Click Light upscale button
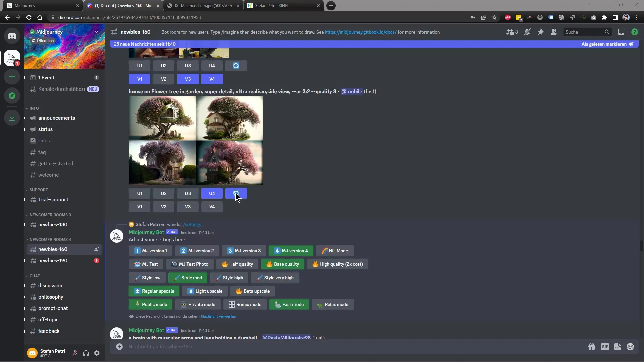This screenshot has height=362, width=644. [205, 291]
